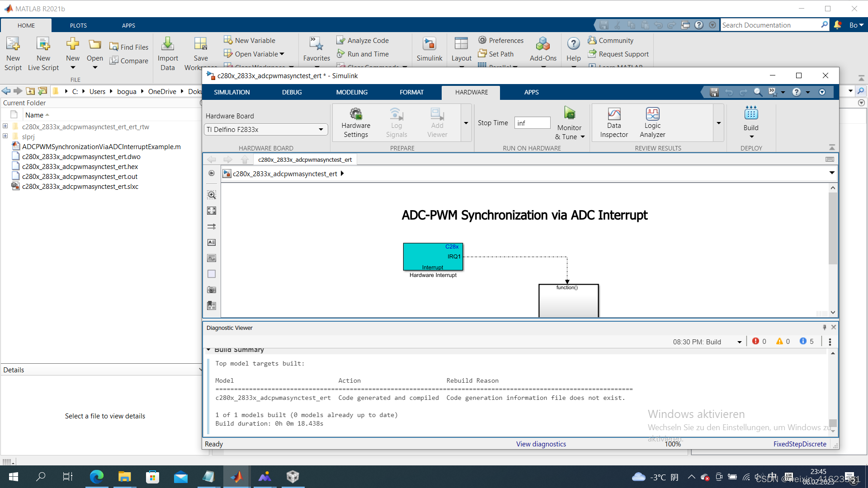This screenshot has height=488, width=868.
Task: Click Fit to View icon in palette
Action: [212, 211]
